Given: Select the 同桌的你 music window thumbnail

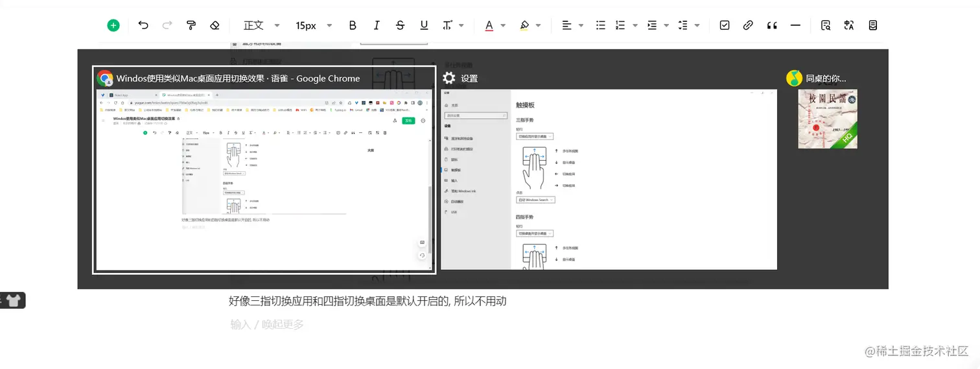Looking at the screenshot, I should pos(828,119).
